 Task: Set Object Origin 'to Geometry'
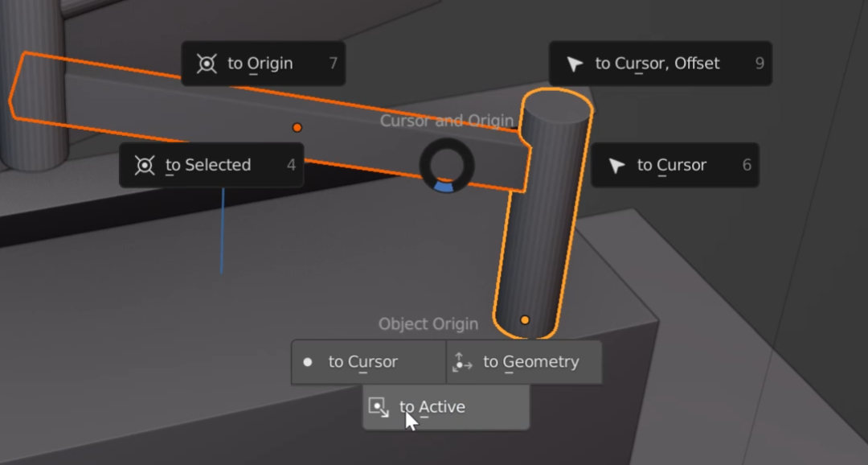click(x=524, y=362)
